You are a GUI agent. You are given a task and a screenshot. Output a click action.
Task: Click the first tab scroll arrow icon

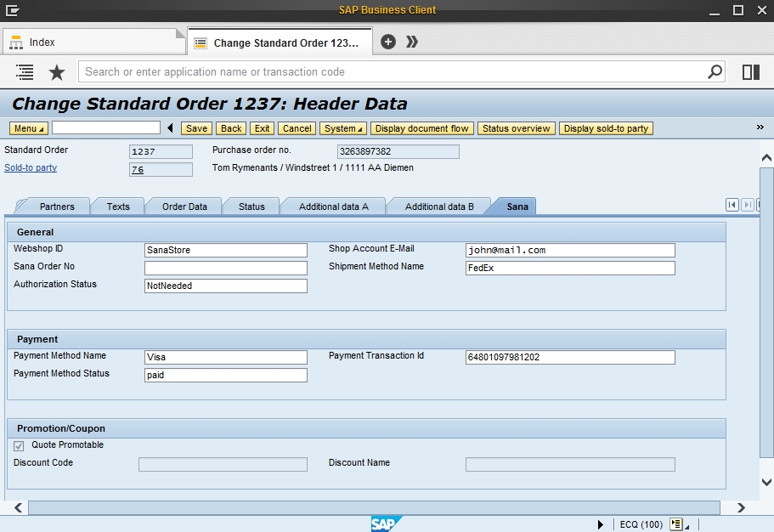[732, 205]
